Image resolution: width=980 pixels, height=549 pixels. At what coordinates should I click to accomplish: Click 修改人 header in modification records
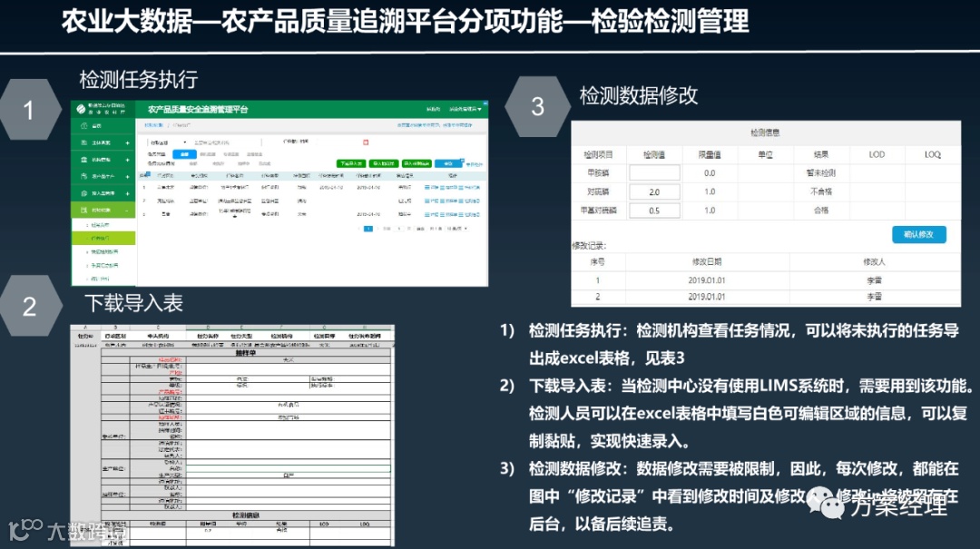coord(874,262)
